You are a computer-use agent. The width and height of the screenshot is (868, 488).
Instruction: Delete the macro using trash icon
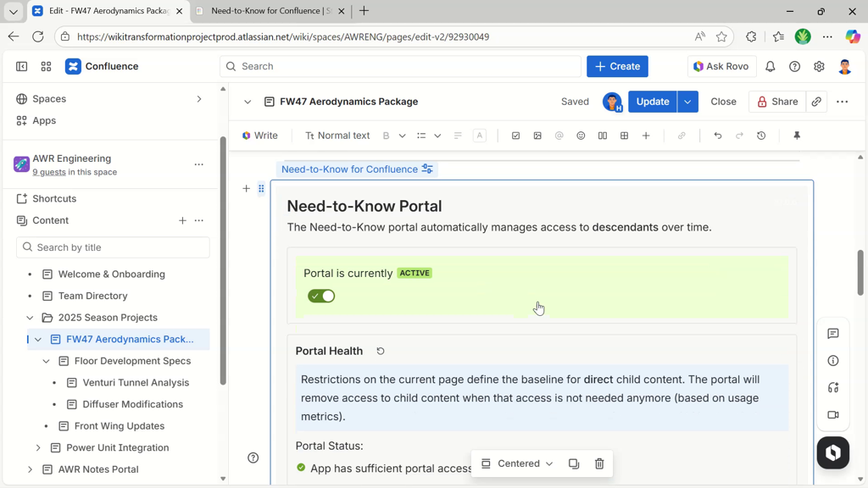(x=599, y=463)
